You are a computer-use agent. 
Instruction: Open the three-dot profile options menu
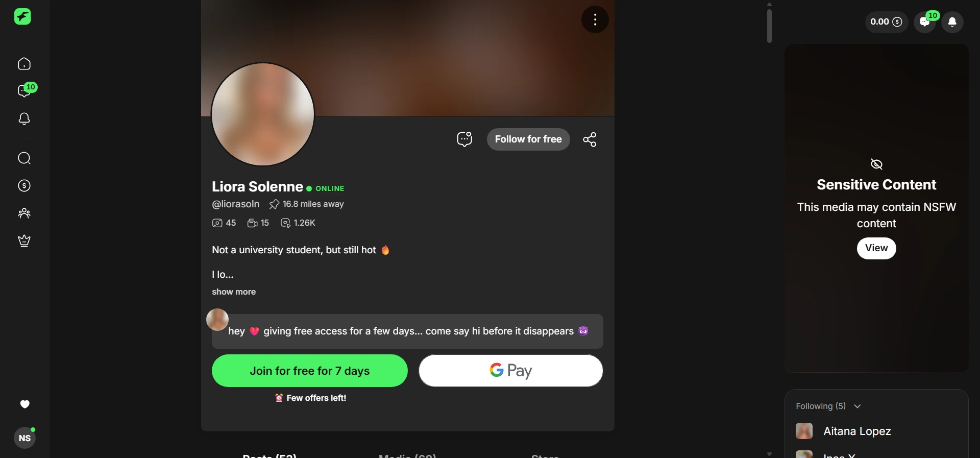click(x=595, y=20)
